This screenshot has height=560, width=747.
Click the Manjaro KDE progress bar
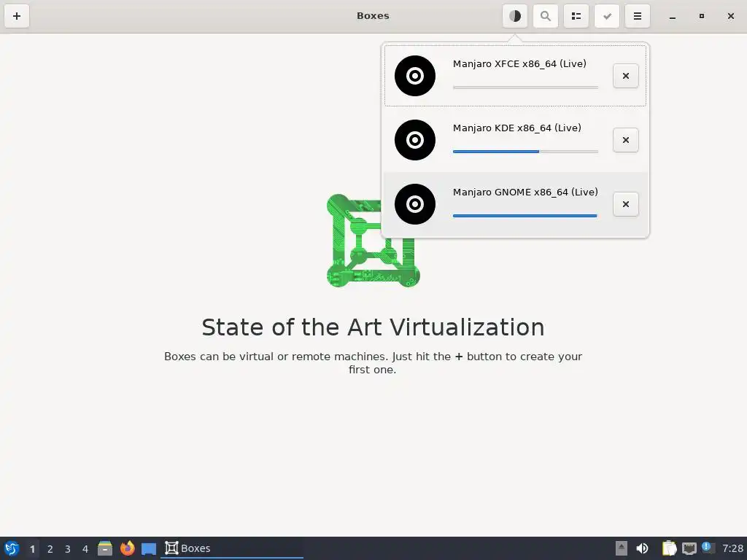pos(525,152)
